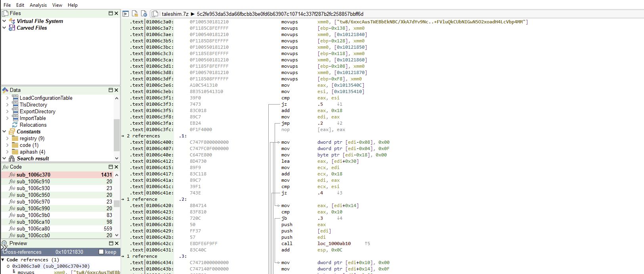Viewport: 644px width, 274px height.
Task: Maximize the Preview panel
Action: click(x=111, y=244)
